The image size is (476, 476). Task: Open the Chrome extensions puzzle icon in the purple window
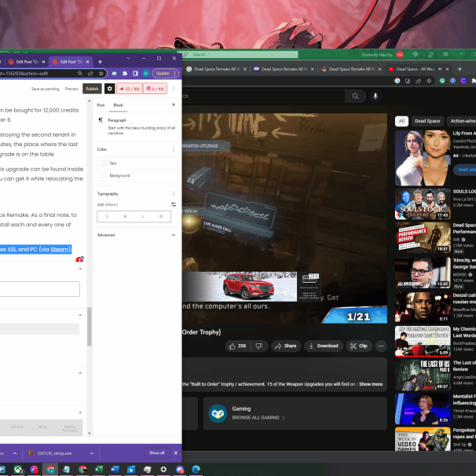pyautogui.click(x=124, y=73)
